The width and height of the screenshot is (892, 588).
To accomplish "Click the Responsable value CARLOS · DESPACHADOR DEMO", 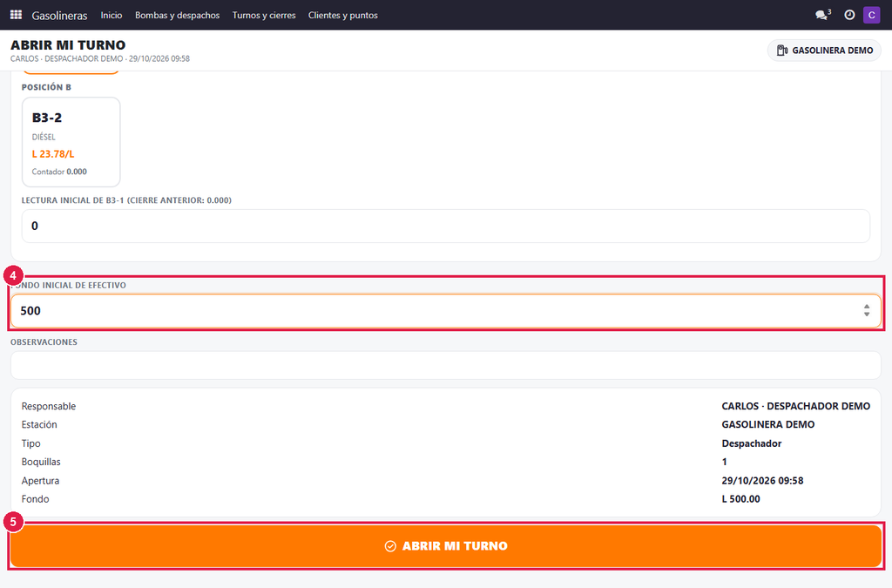I will (x=796, y=406).
